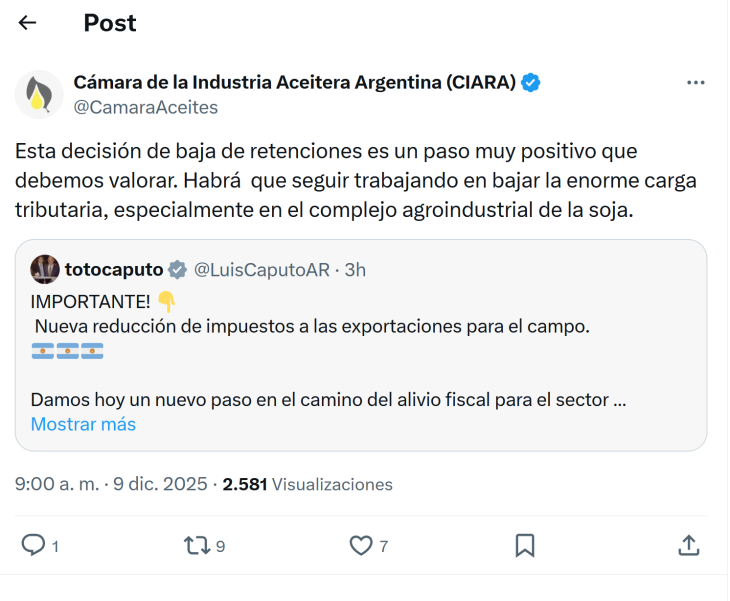This screenshot has width=730, height=601.
Task: Expand quoted post with Mostrar más
Action: tap(83, 424)
